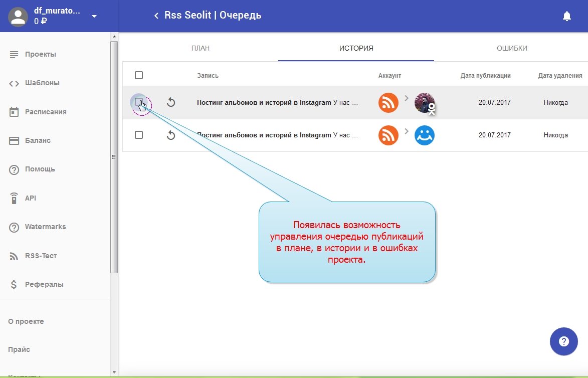588x378 pixels.
Task: Switch to the Ошибки tab
Action: pos(512,49)
